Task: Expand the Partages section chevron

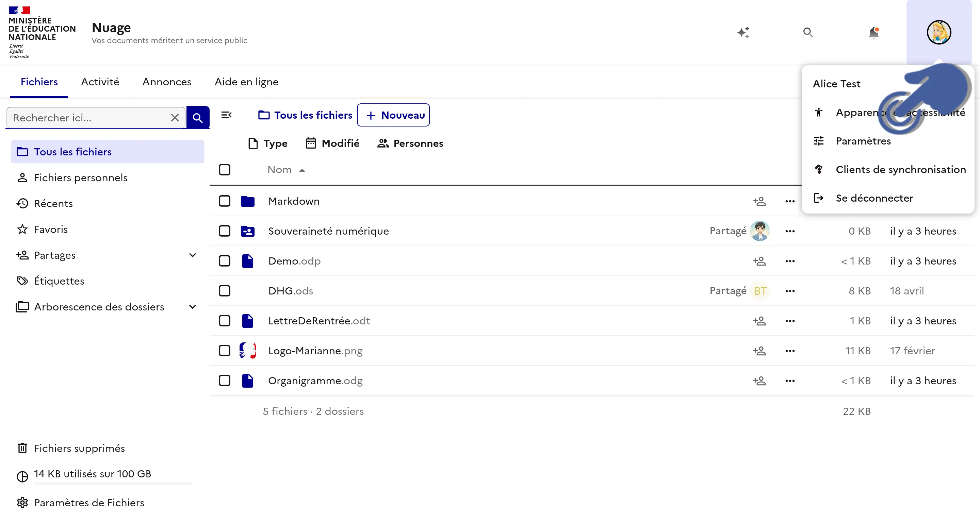Action: 193,255
